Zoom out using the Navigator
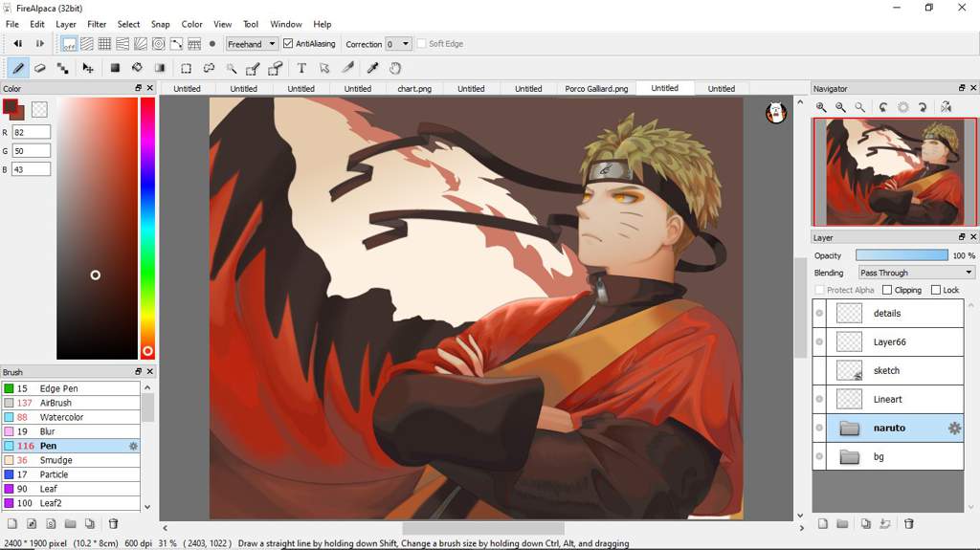 pos(841,107)
